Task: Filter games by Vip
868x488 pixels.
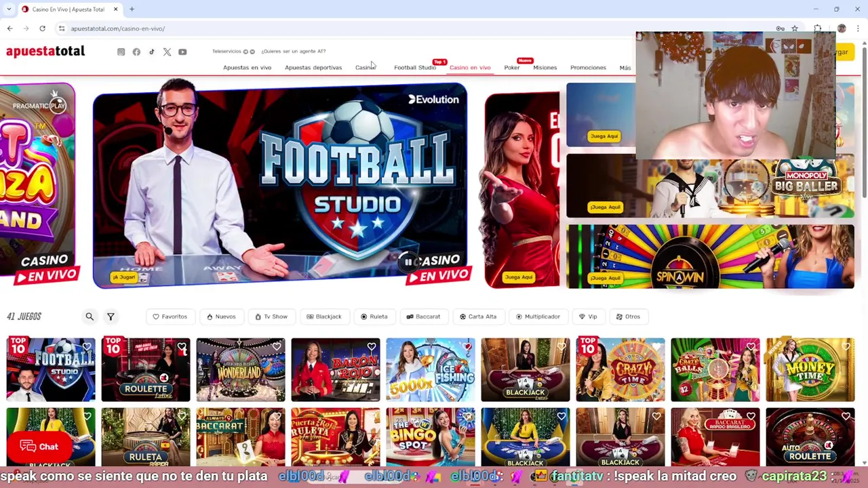Action: click(x=588, y=317)
